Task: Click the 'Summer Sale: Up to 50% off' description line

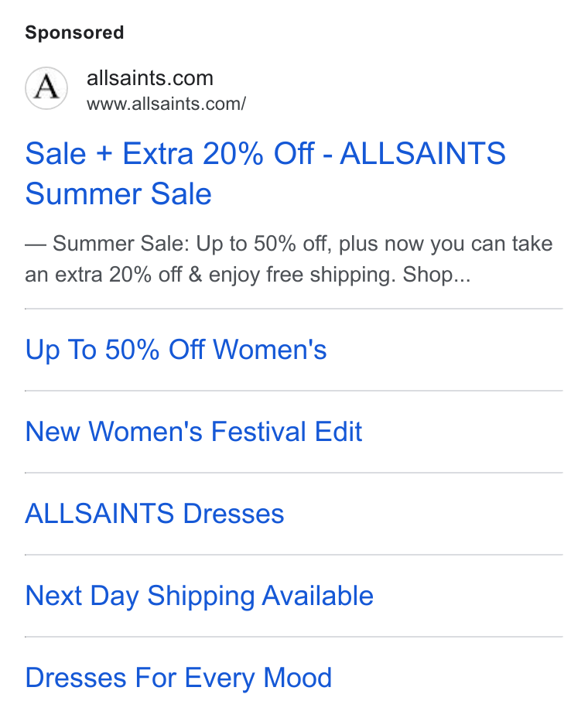Action: click(192, 244)
